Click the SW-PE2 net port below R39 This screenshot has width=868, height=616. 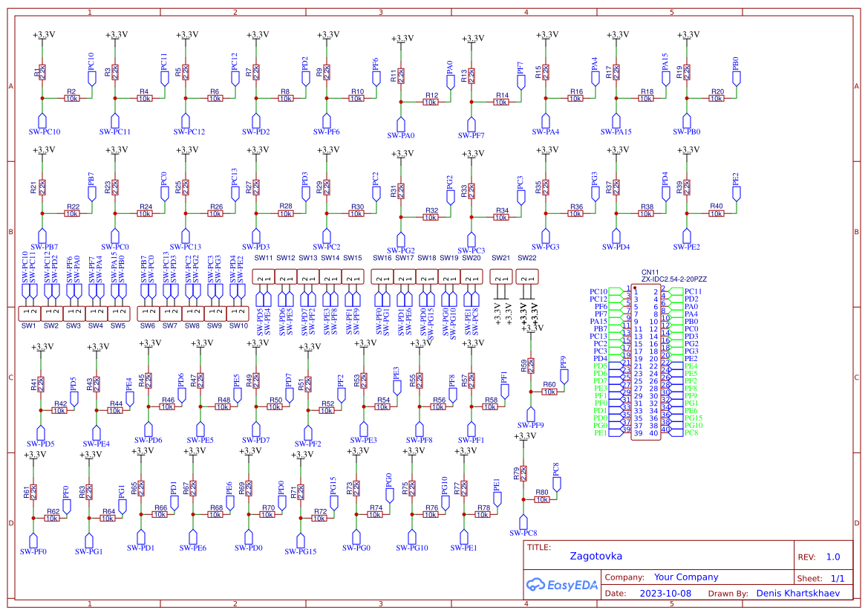pyautogui.click(x=687, y=236)
